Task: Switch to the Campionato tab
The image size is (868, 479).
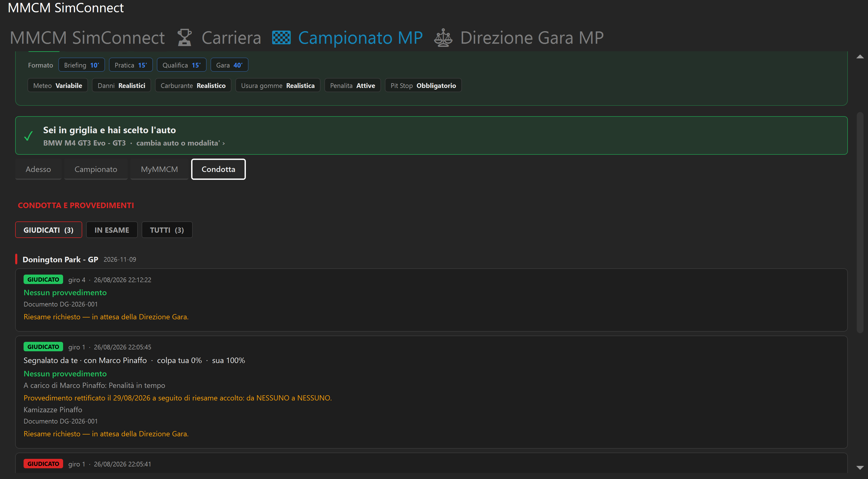Action: (x=96, y=169)
